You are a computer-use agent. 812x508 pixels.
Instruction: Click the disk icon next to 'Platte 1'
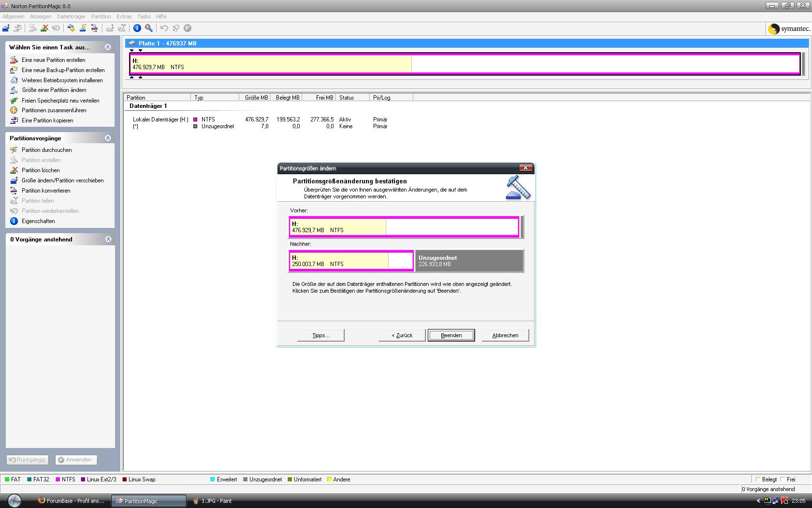point(131,43)
